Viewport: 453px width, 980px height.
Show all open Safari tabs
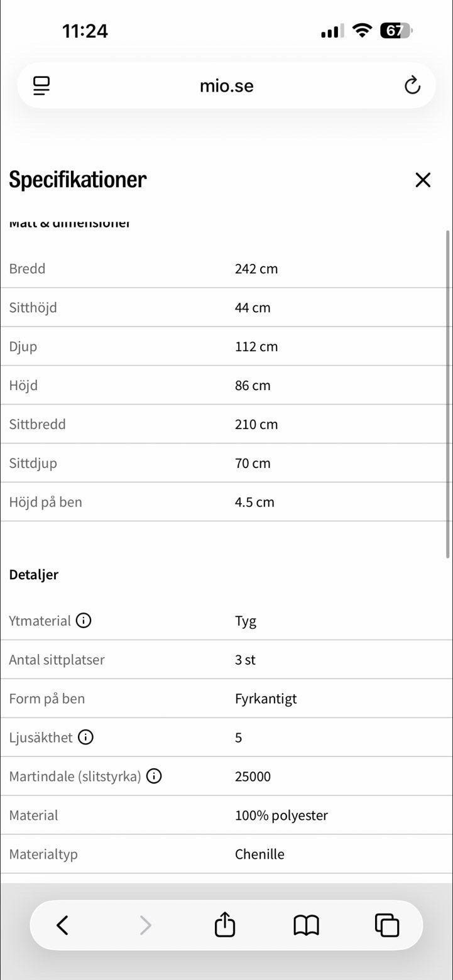click(x=386, y=925)
